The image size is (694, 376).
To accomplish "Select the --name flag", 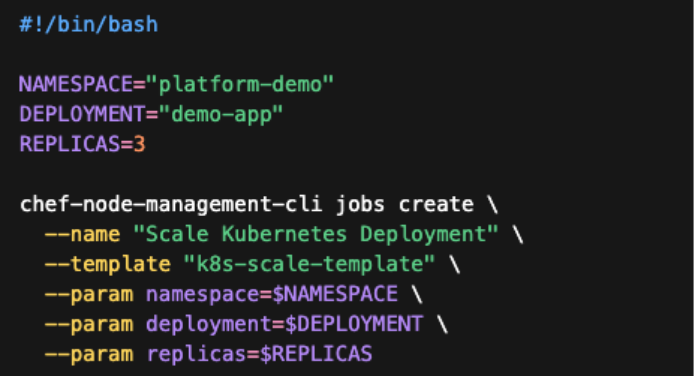I will (82, 234).
